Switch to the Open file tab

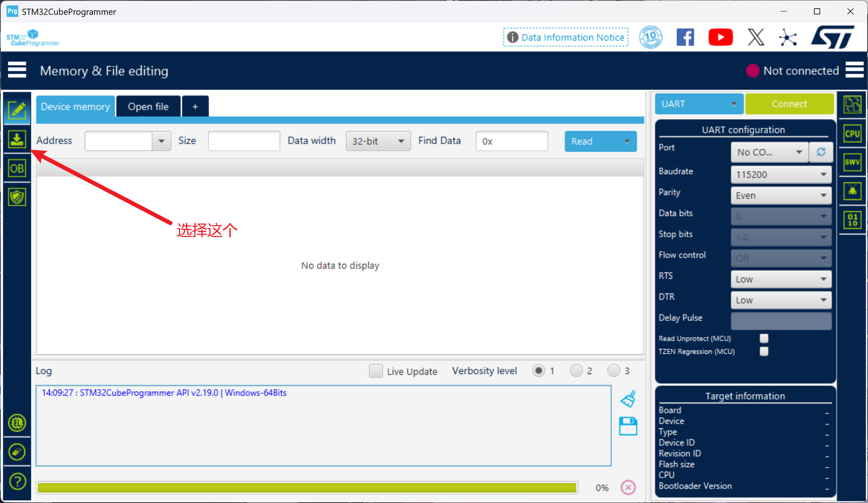[148, 106]
